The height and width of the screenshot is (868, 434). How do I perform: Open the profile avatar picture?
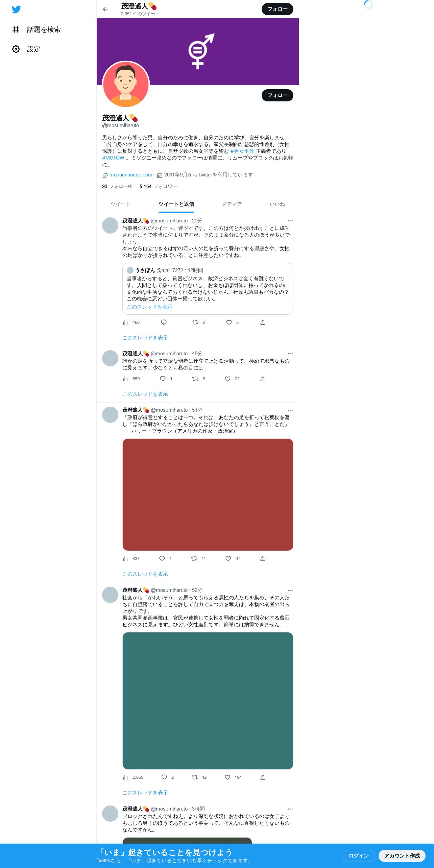point(126,85)
